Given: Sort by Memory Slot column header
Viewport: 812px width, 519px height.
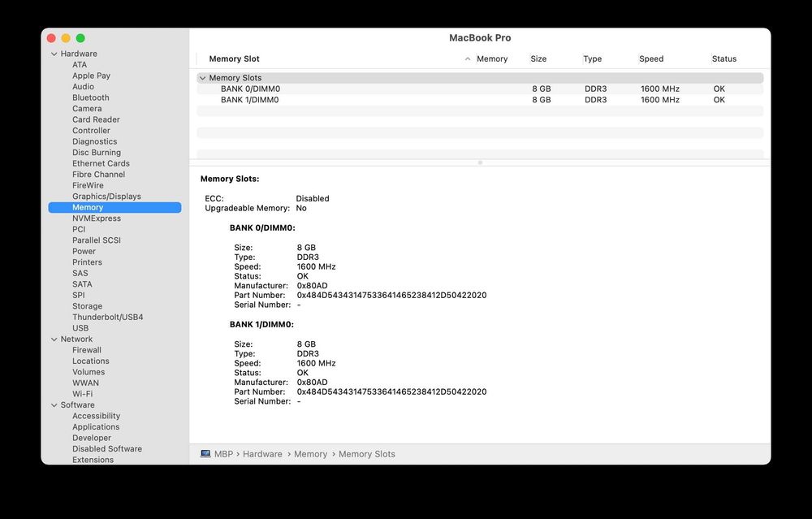Looking at the screenshot, I should [234, 59].
